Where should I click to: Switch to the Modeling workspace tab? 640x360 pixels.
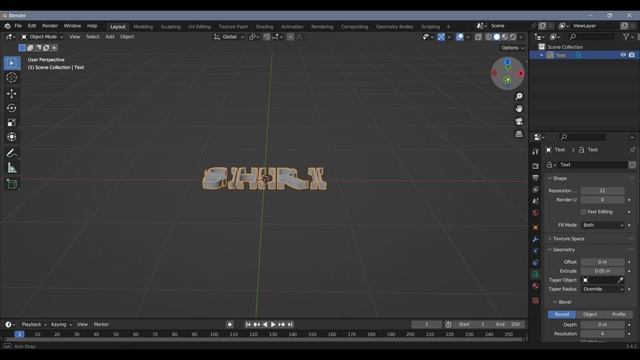coord(143,27)
